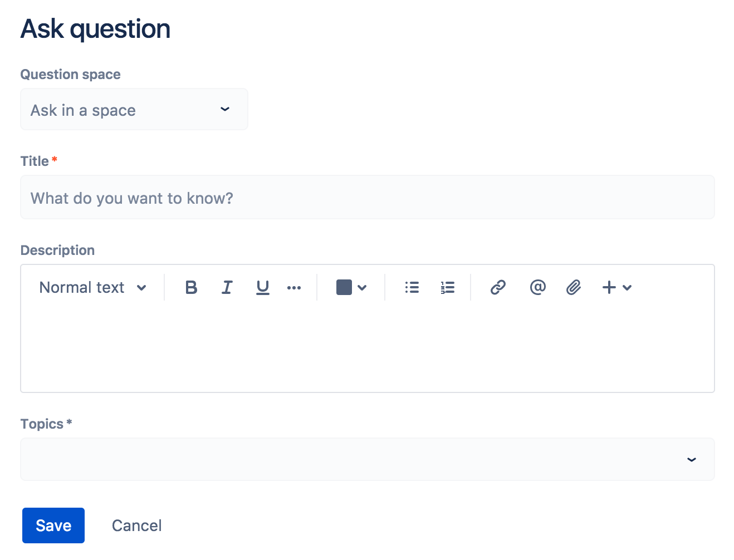
Task: Click the Title input field
Action: point(368,197)
